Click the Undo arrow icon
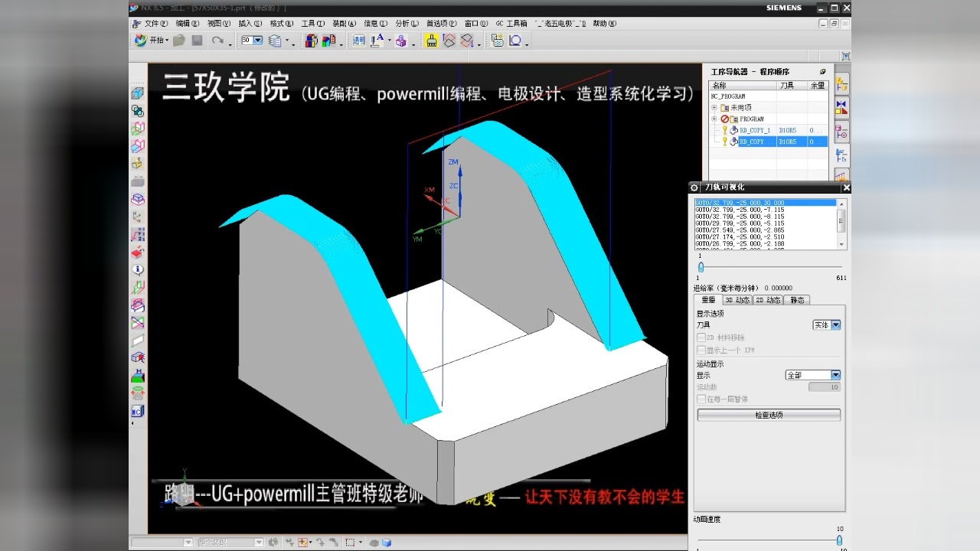 [217, 40]
